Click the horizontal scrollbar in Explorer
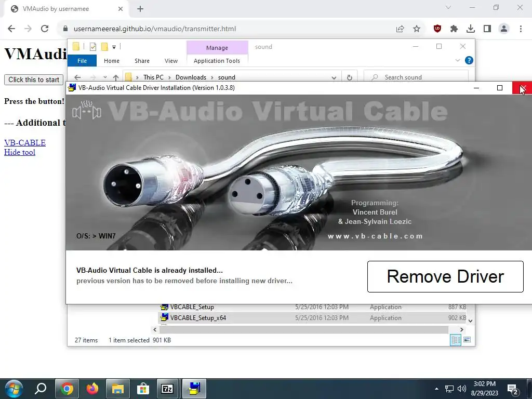 tap(303, 329)
